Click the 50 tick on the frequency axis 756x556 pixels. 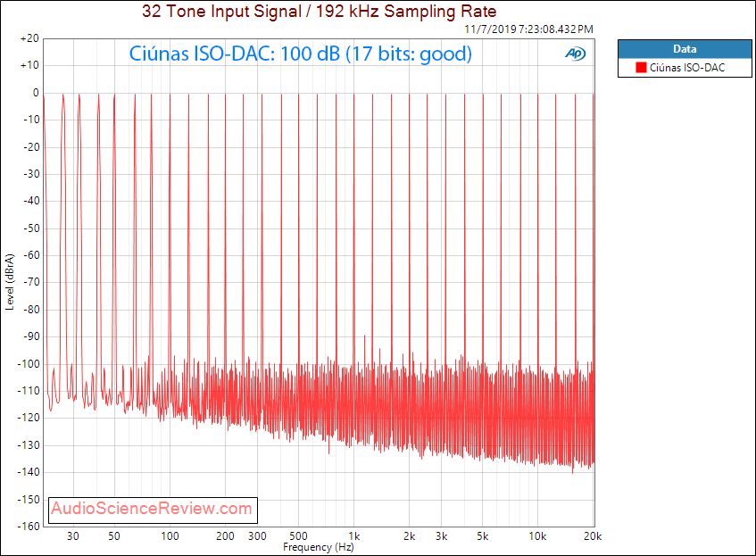(114, 536)
